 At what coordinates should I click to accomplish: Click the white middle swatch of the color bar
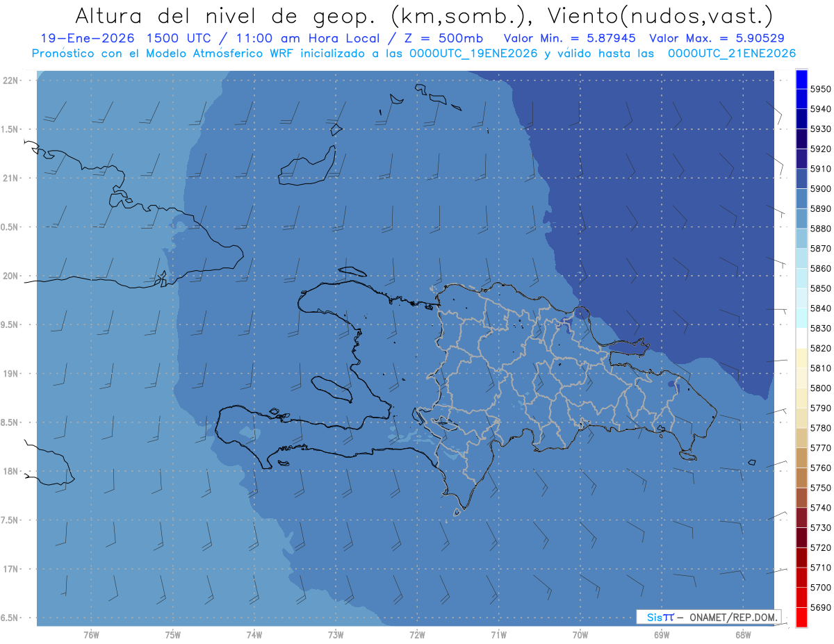pos(801,338)
